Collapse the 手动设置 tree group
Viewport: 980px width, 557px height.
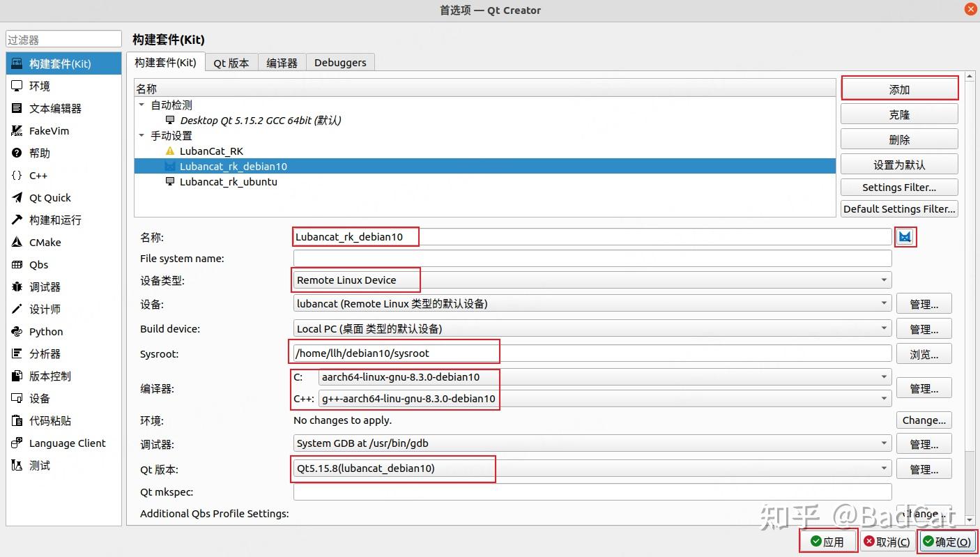[142, 135]
